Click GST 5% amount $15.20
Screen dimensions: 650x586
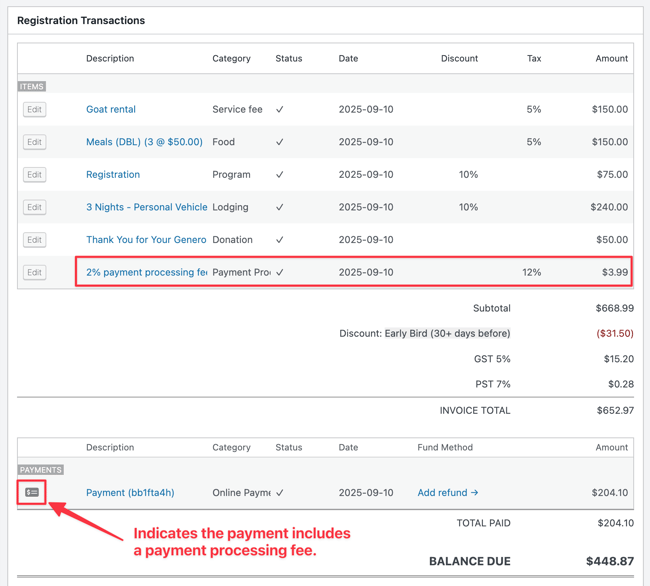(619, 359)
